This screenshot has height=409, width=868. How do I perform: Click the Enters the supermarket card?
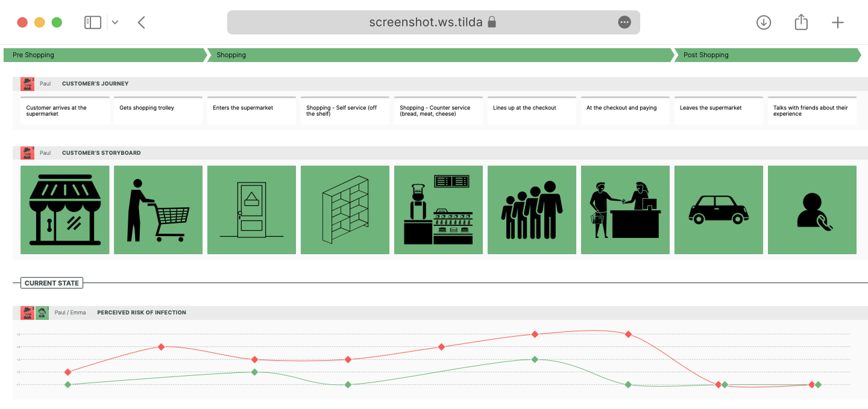point(252,111)
